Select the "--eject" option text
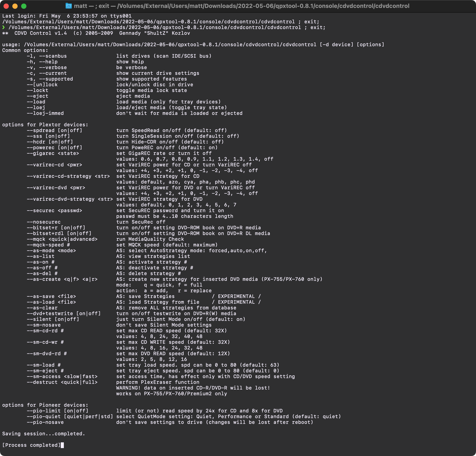 click(x=38, y=96)
